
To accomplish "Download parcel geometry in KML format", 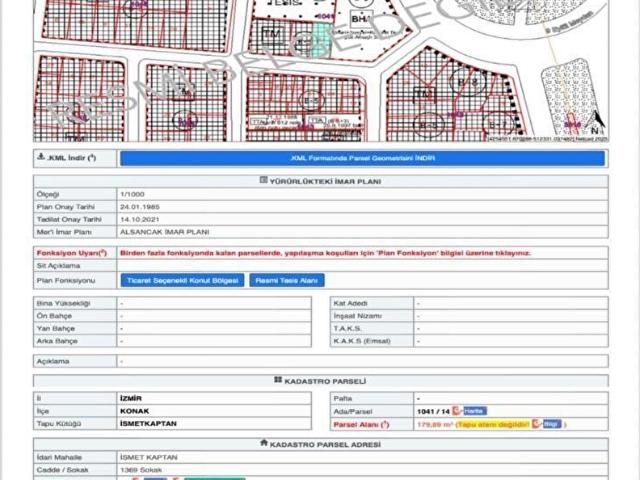I will [362, 158].
